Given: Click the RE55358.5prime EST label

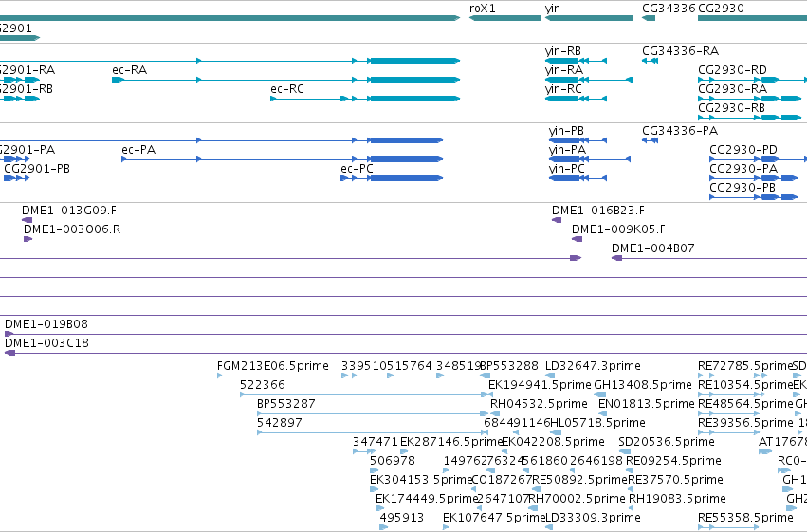Looking at the screenshot, I should point(745,518).
